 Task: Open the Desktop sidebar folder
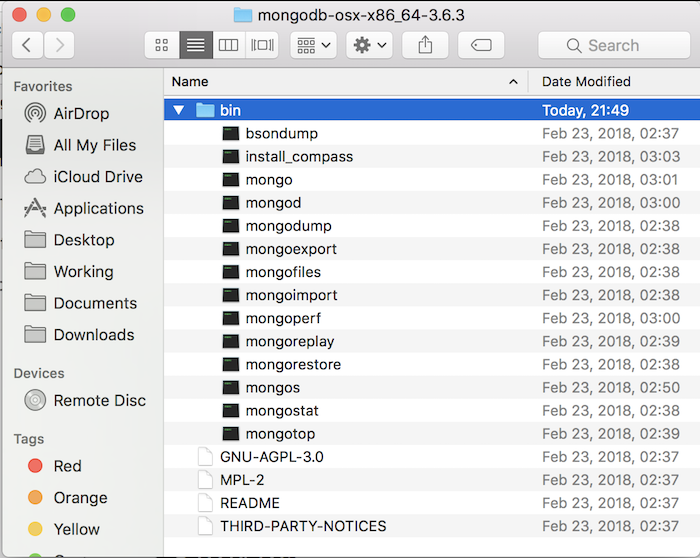click(x=70, y=240)
